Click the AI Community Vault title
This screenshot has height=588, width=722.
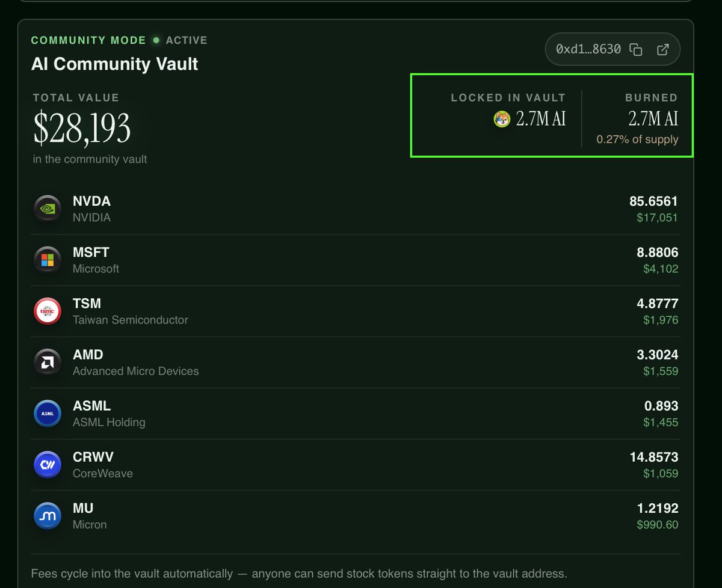pos(114,64)
